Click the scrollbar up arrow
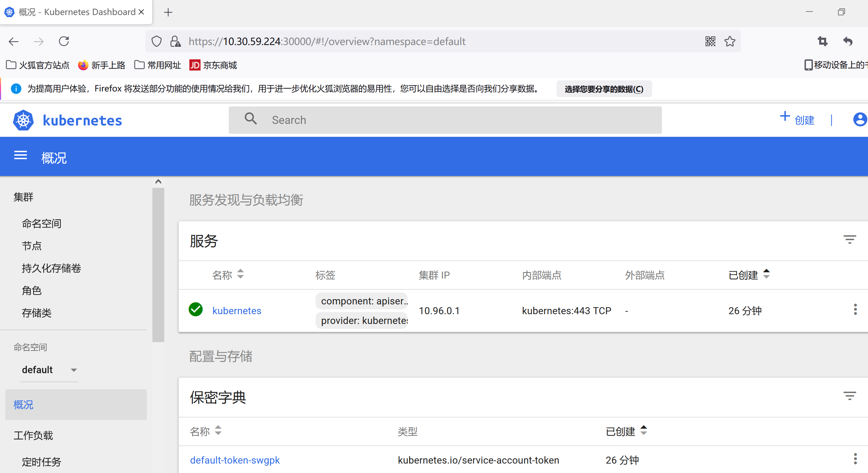Screen dimensions: 868x473 point(158,181)
